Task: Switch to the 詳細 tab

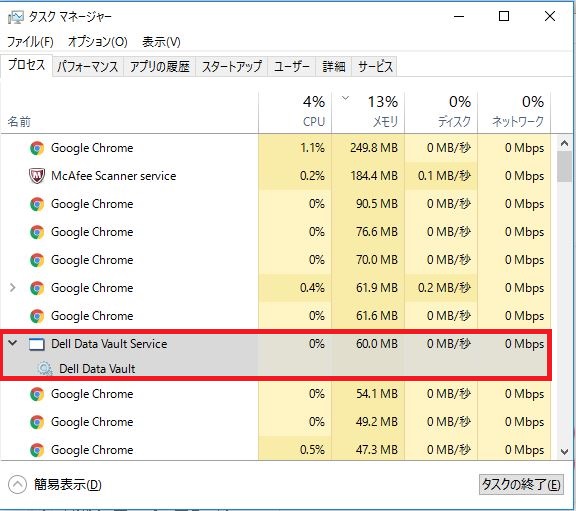Action: pos(334,66)
